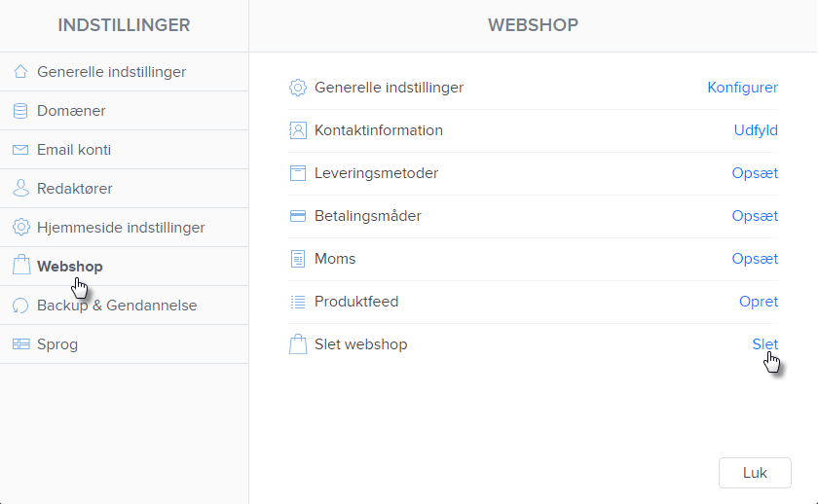Click Konfigurer for Generelle indstillinger
The height and width of the screenshot is (504, 818).
[x=742, y=88]
